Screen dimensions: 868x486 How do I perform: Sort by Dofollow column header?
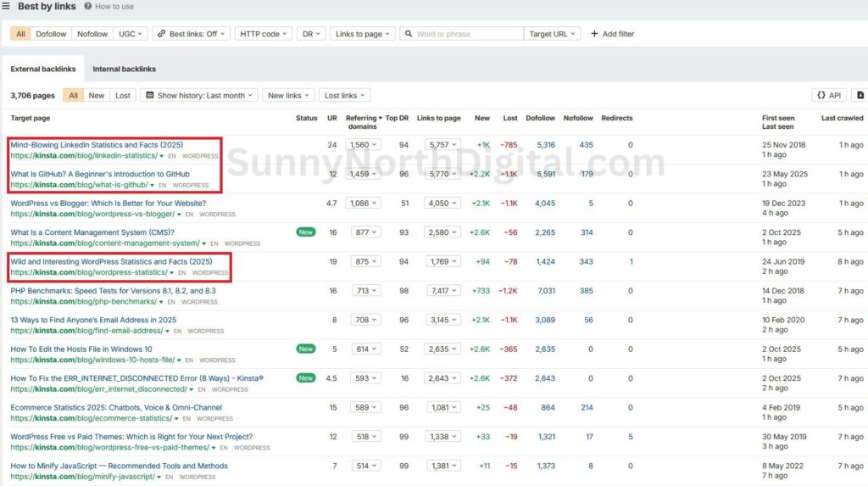point(540,118)
